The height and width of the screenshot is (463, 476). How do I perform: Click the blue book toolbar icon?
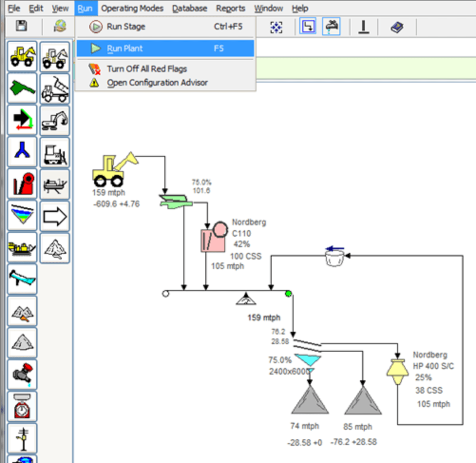(x=397, y=27)
